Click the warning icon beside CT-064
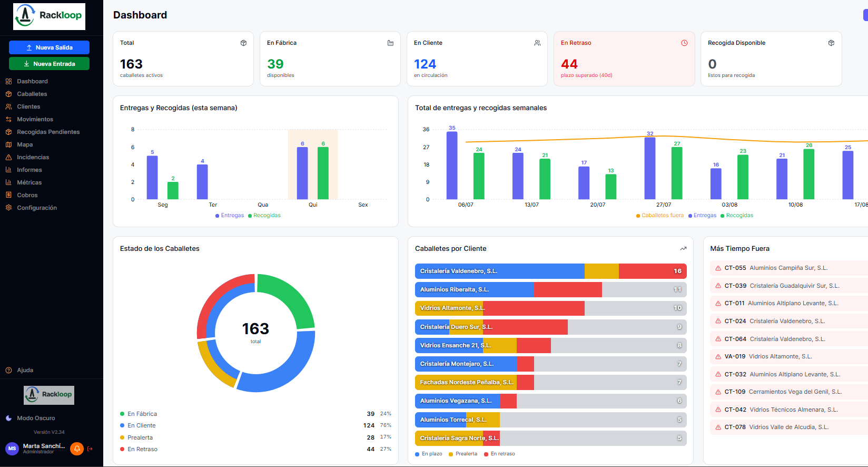Viewport: 868px width, 467px height. [718, 339]
